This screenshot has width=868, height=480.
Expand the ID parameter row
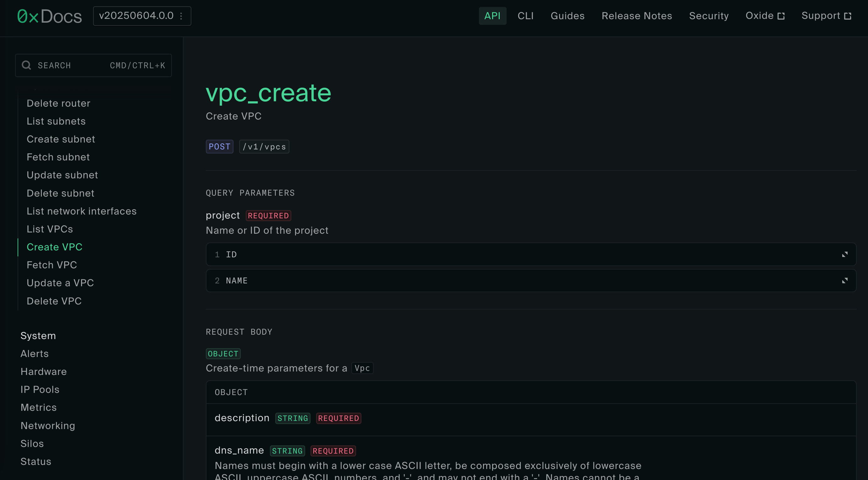pos(531,254)
